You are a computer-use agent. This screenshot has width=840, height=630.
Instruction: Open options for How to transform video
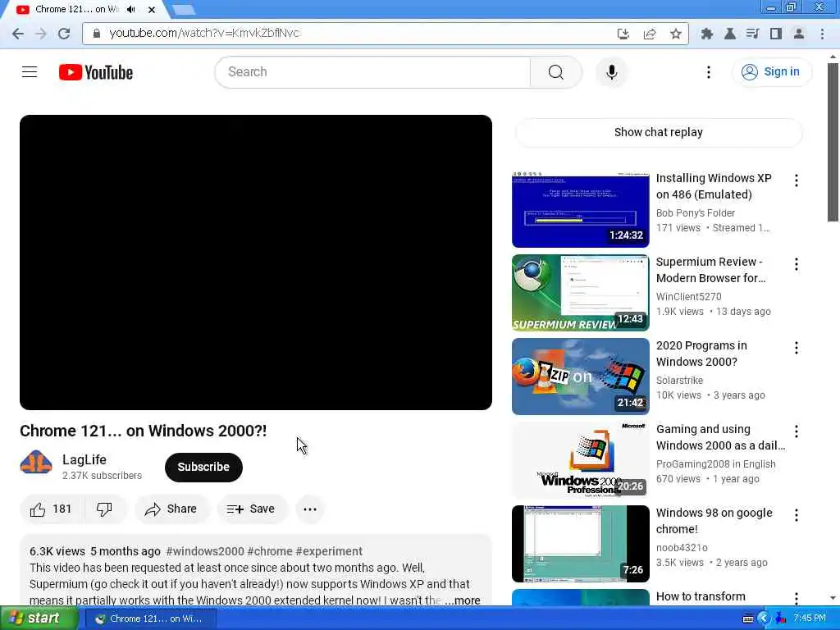(796, 598)
